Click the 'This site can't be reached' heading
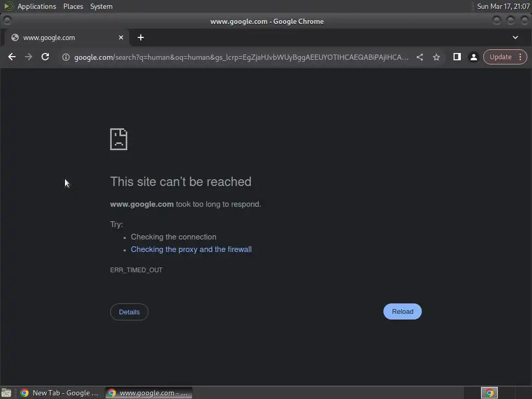This screenshot has width=532, height=399. pos(181,182)
